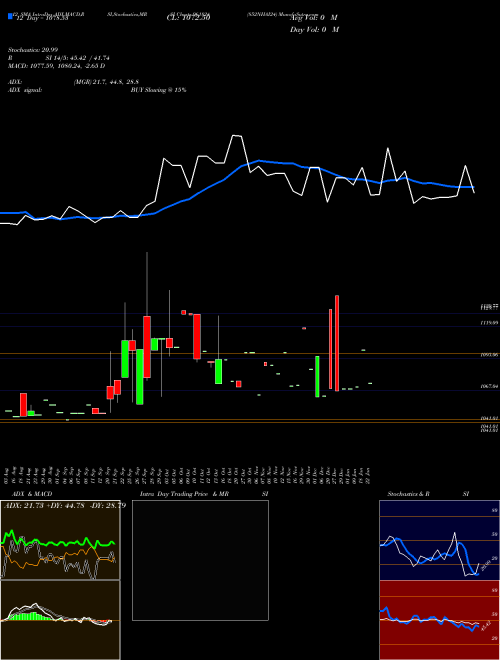Click the green candle beside the two tall red candles
500x660 pixels.
pos(317,376)
